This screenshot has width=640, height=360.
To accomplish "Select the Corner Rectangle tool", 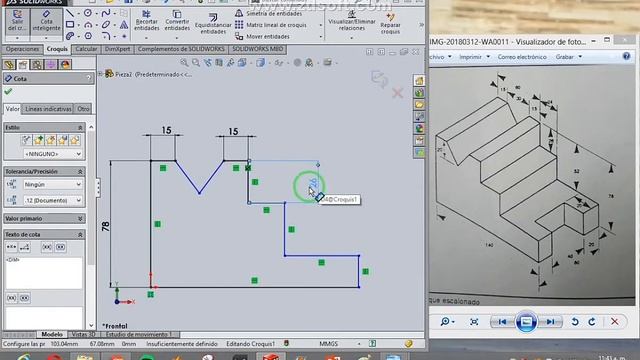I will [70, 25].
